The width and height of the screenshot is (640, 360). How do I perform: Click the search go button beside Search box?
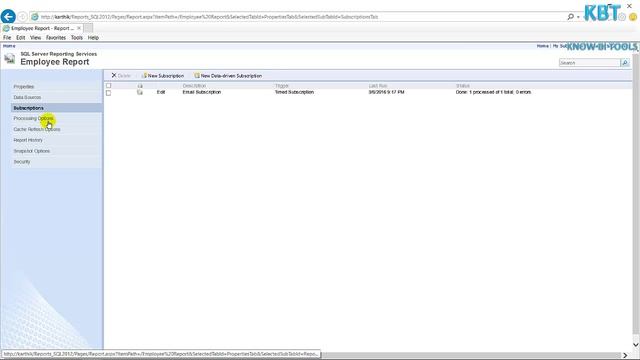pos(624,63)
